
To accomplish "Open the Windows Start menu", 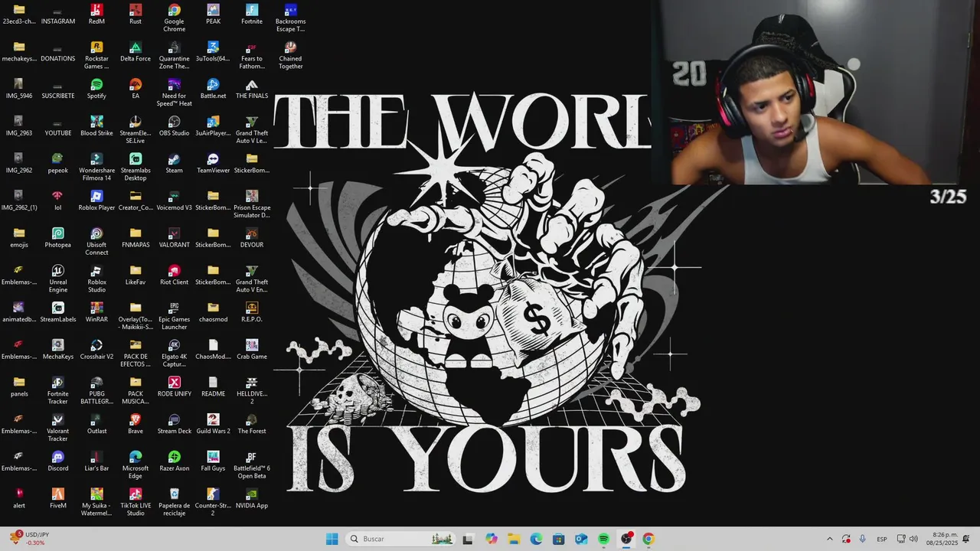I will point(332,539).
